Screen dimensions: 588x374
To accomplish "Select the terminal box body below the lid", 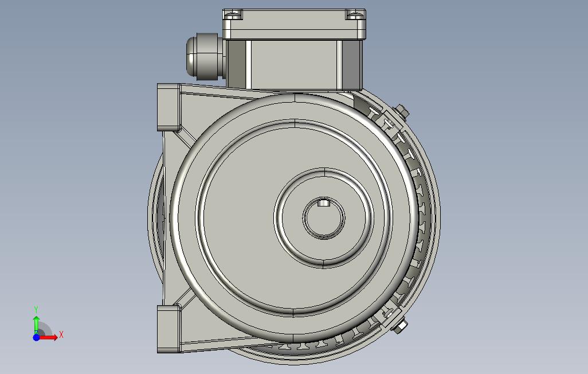I will 295,65.
